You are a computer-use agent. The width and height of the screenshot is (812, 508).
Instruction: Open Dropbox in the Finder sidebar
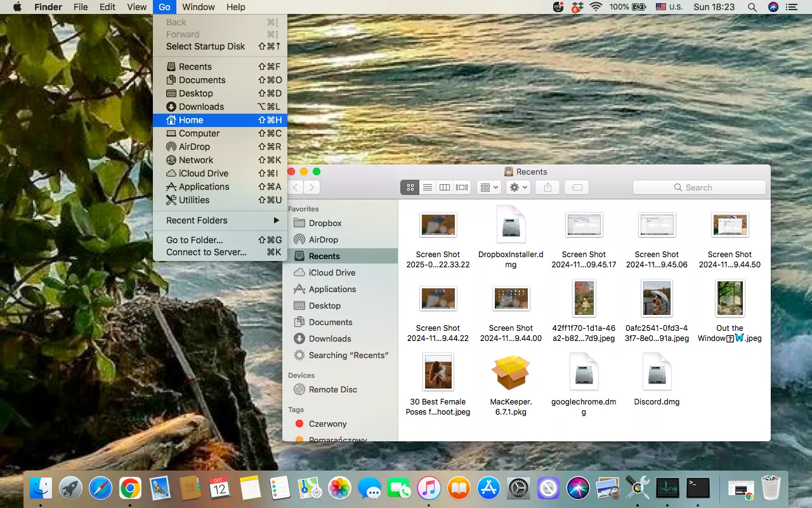[x=325, y=223]
